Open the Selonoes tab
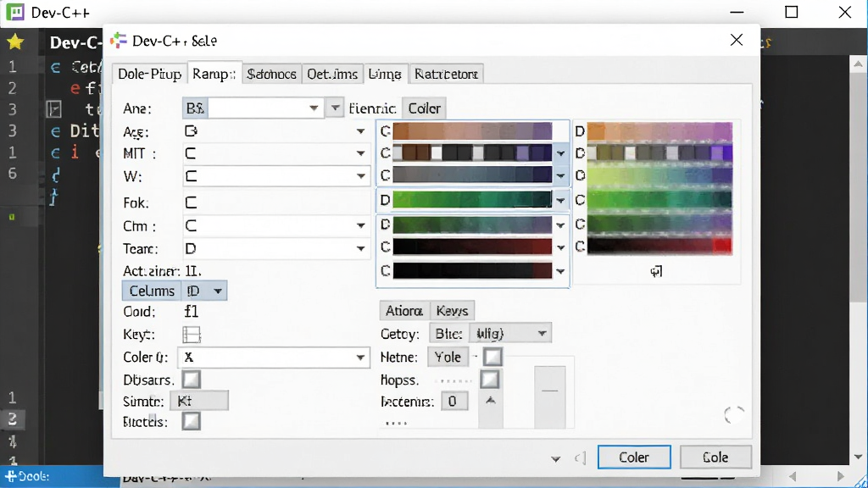 [272, 75]
